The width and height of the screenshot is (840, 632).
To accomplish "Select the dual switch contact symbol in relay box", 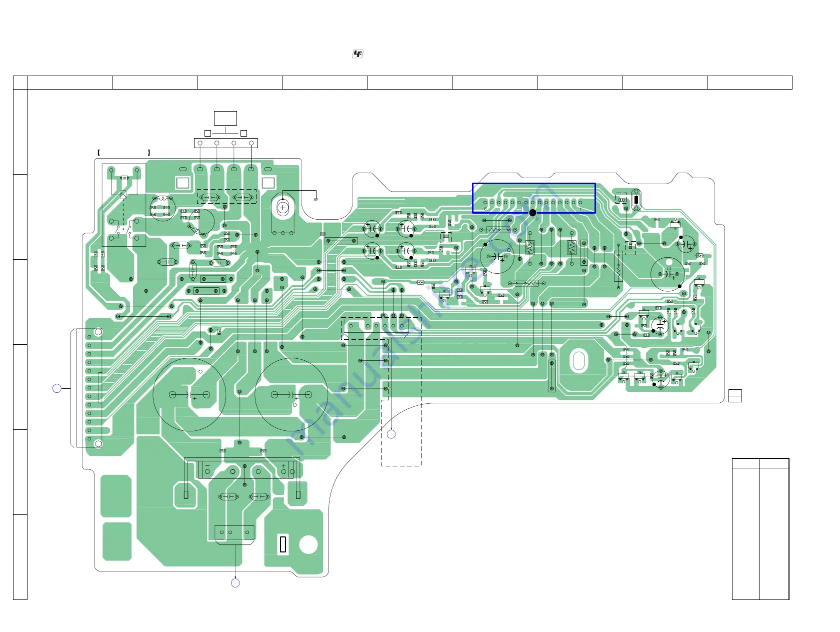I will tap(123, 230).
